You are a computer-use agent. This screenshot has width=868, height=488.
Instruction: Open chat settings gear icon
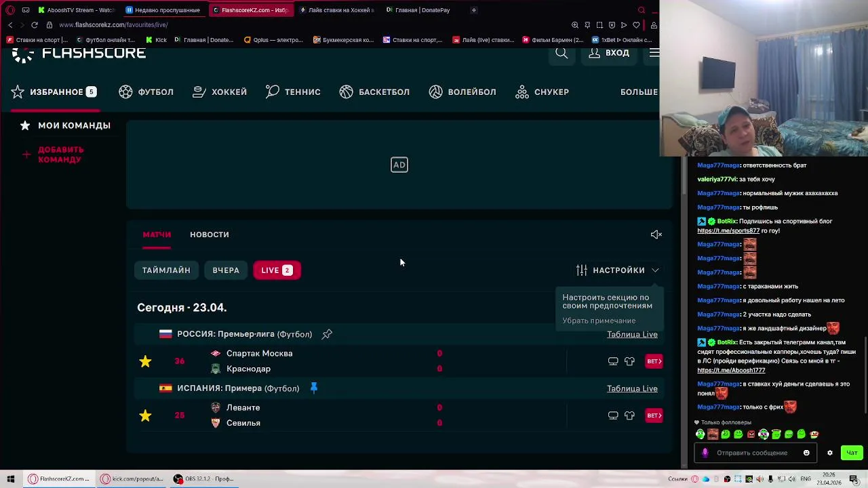[829, 453]
